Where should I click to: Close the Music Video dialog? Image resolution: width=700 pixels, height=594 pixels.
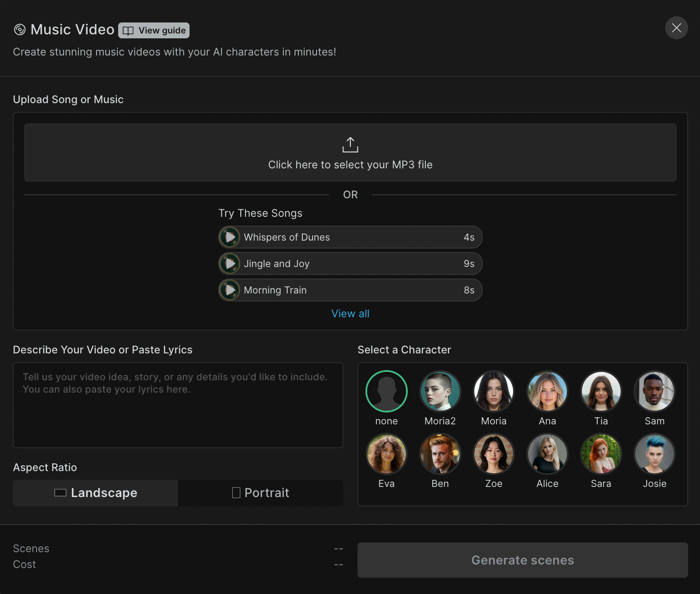[677, 28]
